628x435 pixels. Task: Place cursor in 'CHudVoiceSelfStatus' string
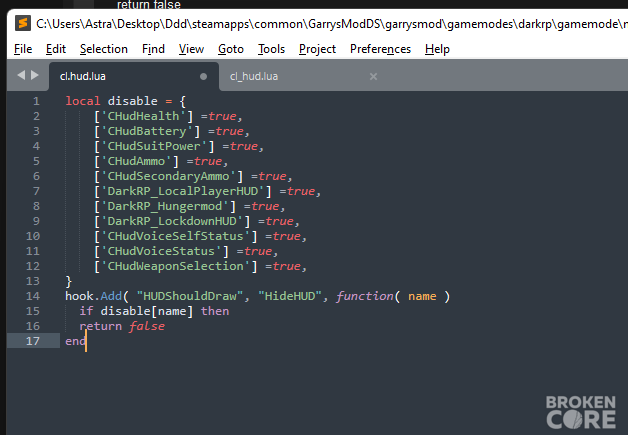coord(175,236)
